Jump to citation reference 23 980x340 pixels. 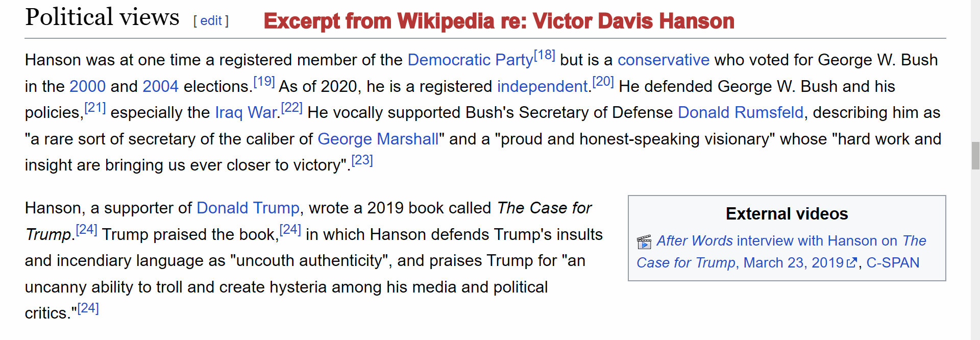[x=362, y=160]
